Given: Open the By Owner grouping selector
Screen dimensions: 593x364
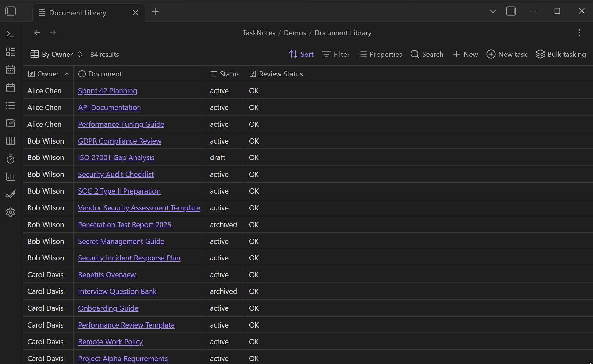Looking at the screenshot, I should pos(56,54).
